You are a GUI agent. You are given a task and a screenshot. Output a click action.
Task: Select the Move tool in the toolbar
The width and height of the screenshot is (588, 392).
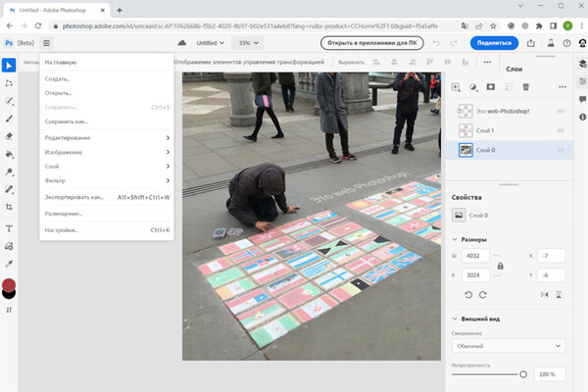[9, 65]
